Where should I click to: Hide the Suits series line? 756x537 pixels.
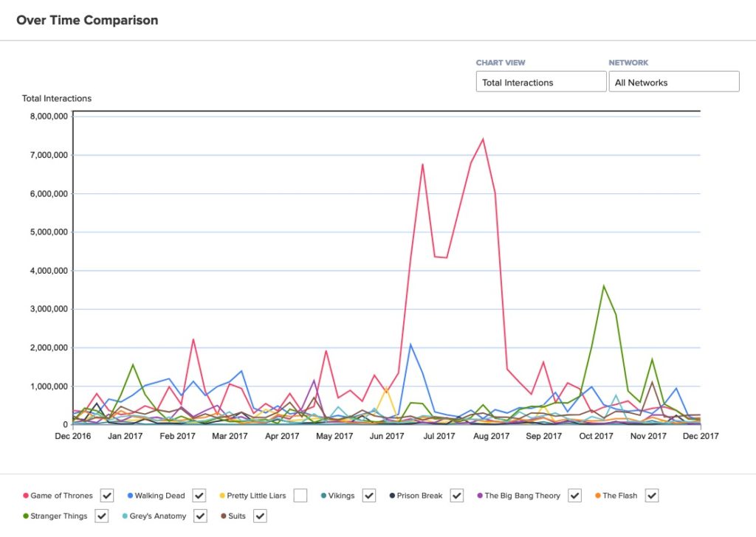point(260,516)
